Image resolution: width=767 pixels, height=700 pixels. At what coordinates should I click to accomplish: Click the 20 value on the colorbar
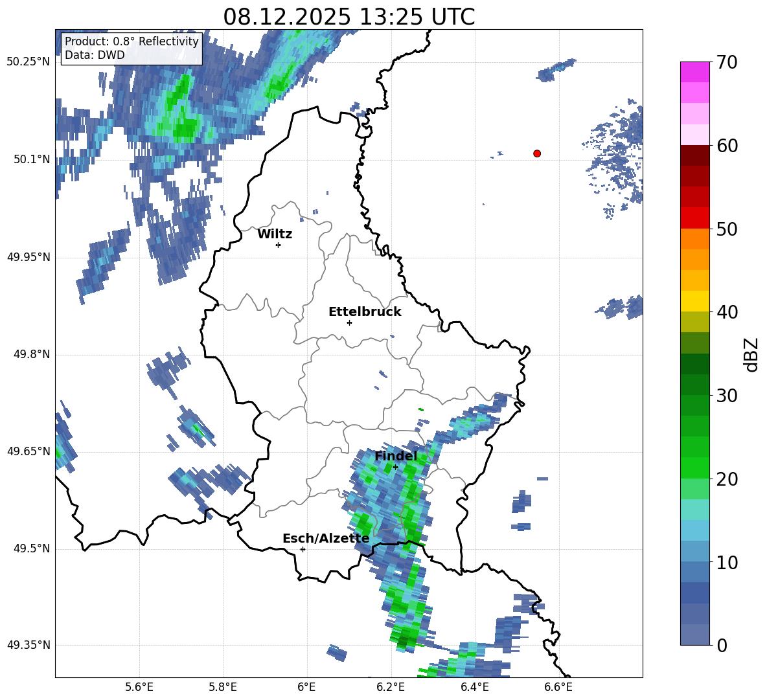(727, 479)
